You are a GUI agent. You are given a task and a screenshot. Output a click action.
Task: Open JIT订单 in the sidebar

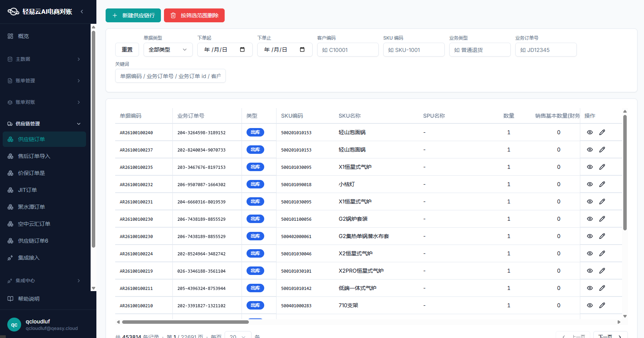[45, 190]
